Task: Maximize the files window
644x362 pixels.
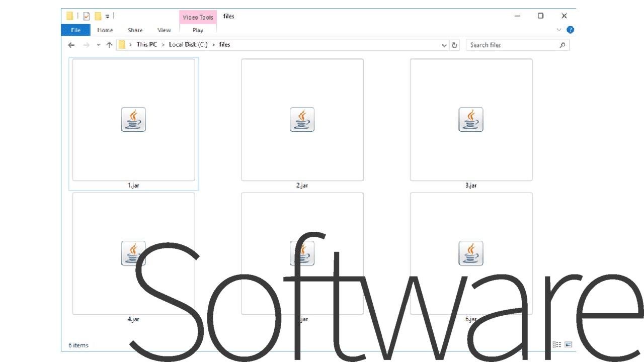Action: pos(540,16)
